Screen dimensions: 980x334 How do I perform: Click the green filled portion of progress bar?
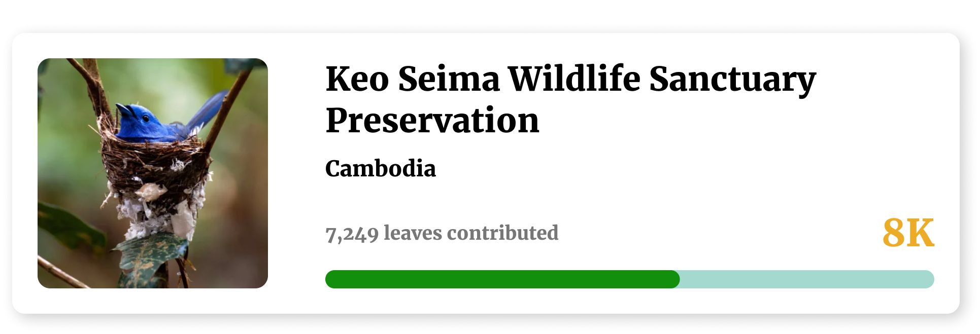(x=502, y=279)
